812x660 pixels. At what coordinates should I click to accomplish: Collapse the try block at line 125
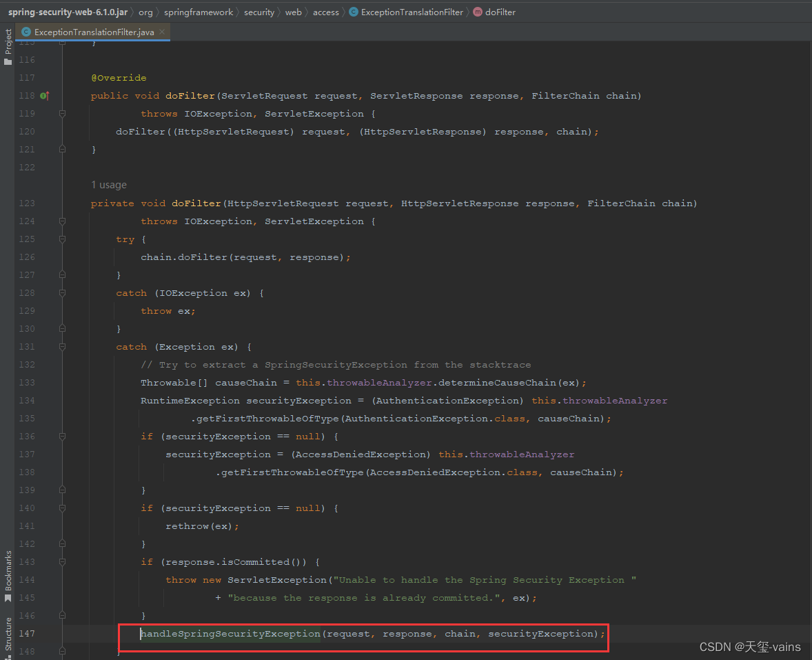[x=62, y=239]
